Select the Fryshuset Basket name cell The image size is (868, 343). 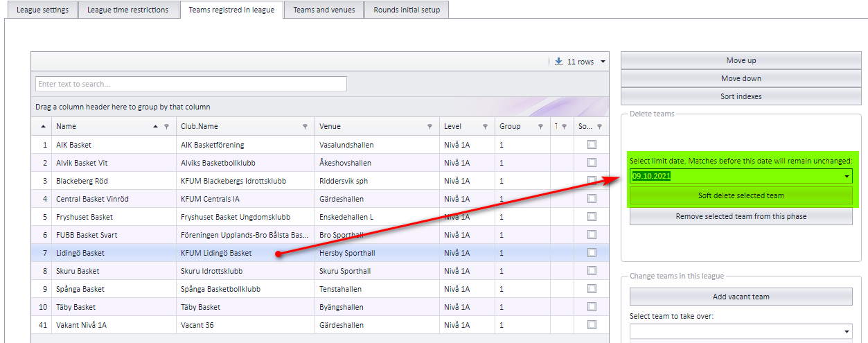coord(114,217)
